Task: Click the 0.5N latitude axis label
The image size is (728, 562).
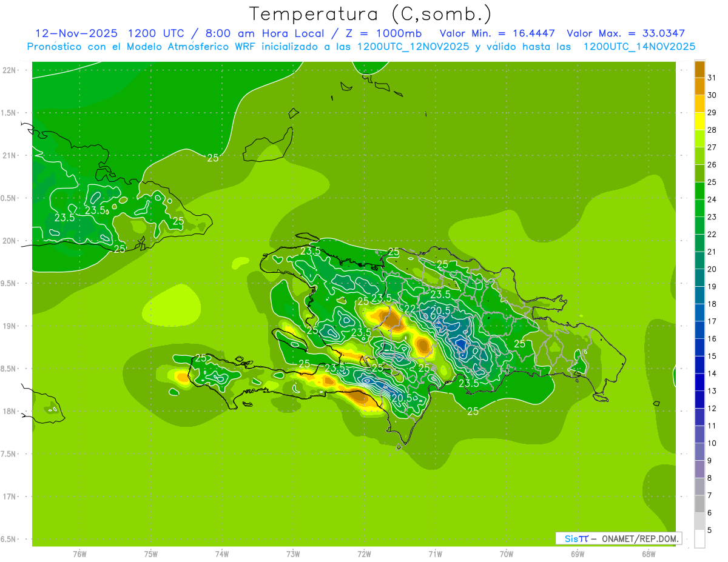Action: point(8,198)
